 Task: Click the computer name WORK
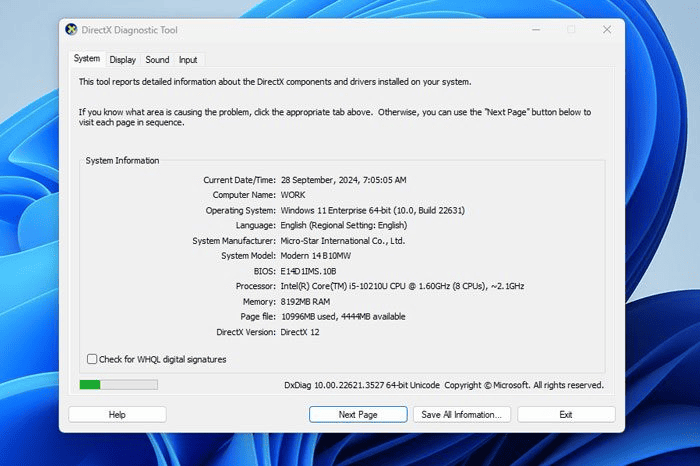coord(293,195)
